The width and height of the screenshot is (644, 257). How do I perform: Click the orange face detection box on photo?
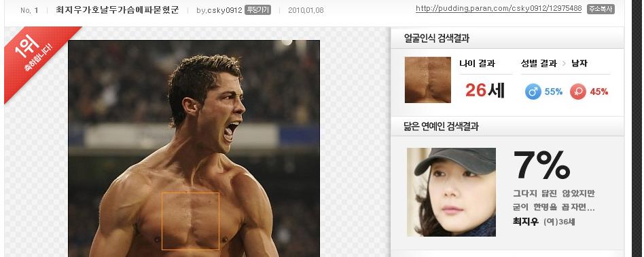tap(190, 221)
